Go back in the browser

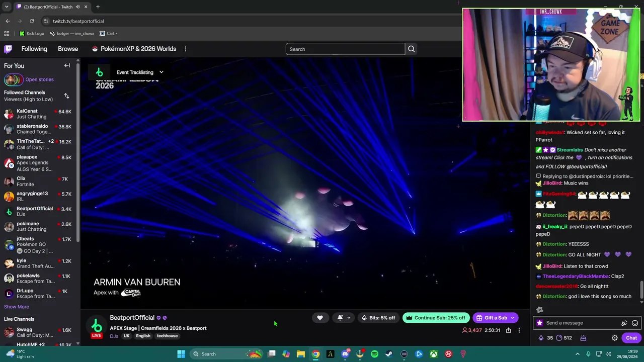coord(8,21)
